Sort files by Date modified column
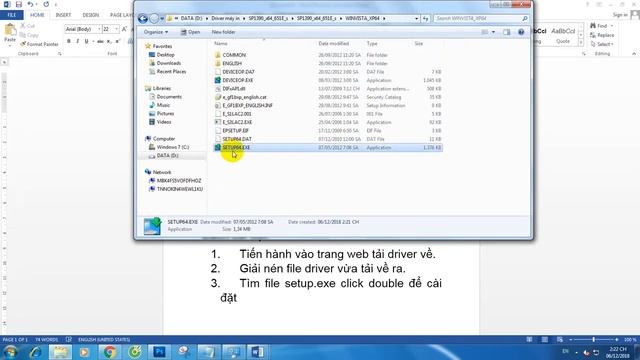 pyautogui.click(x=333, y=44)
